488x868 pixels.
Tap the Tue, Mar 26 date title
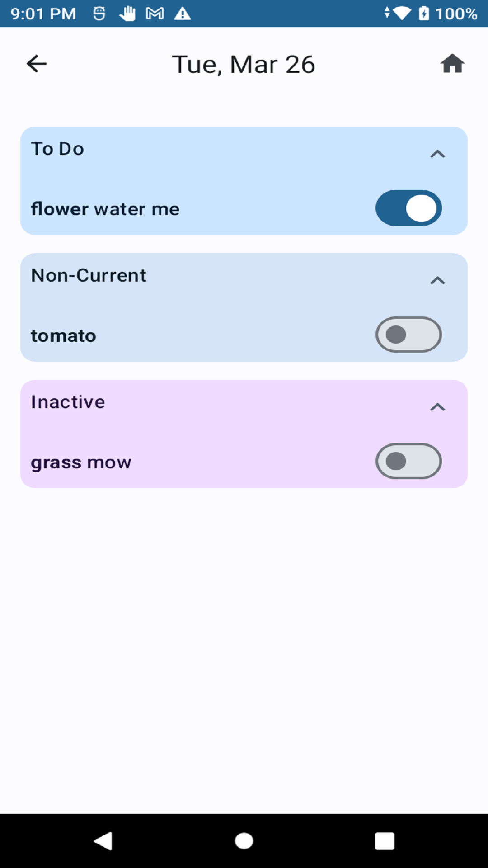pyautogui.click(x=244, y=64)
